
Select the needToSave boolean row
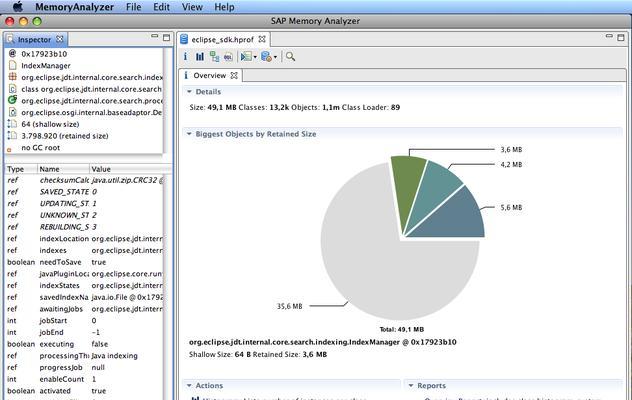point(84,262)
